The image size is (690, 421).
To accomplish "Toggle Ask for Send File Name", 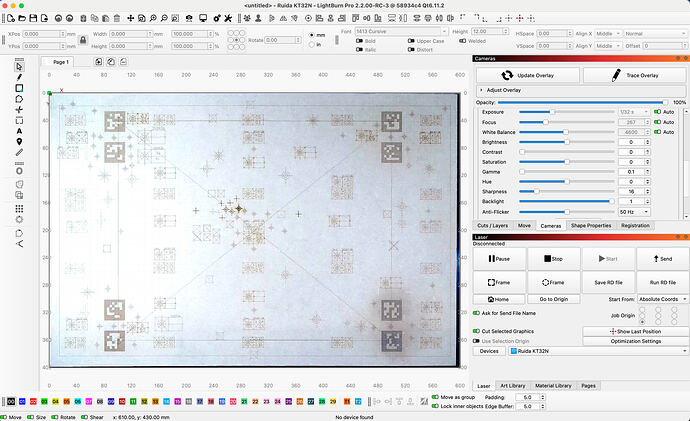I will (476, 313).
